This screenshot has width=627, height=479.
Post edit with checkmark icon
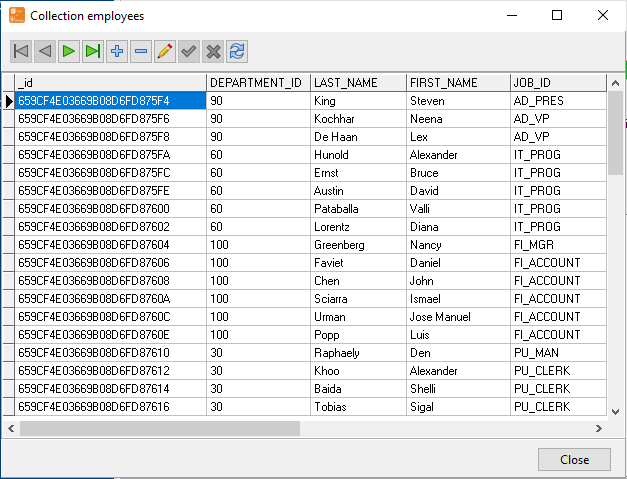[x=189, y=51]
